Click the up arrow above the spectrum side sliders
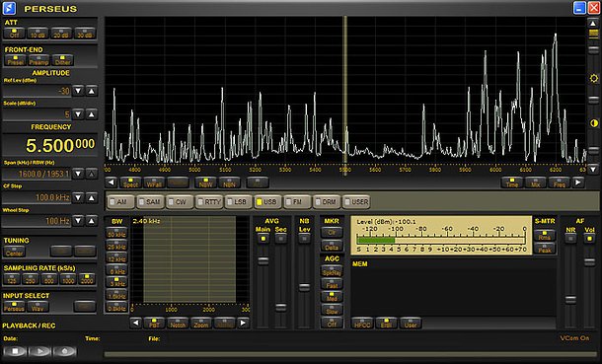Image resolution: width=602 pixels, height=364 pixels. click(593, 24)
